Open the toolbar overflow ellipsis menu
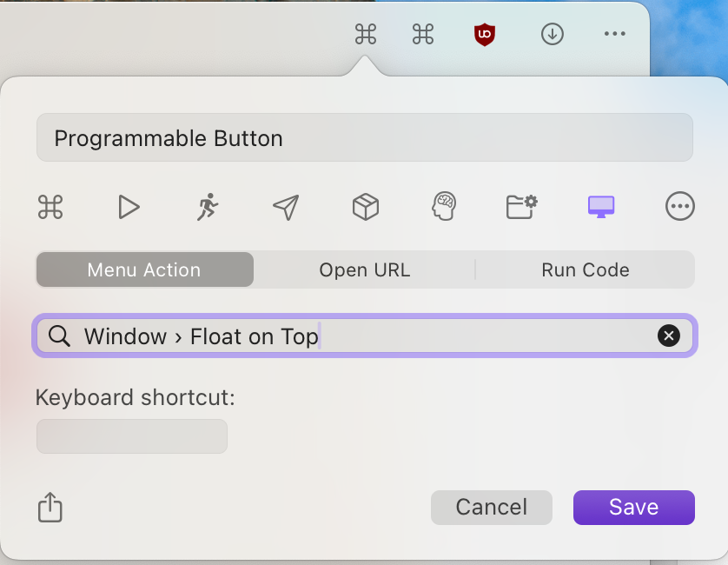 (x=614, y=34)
